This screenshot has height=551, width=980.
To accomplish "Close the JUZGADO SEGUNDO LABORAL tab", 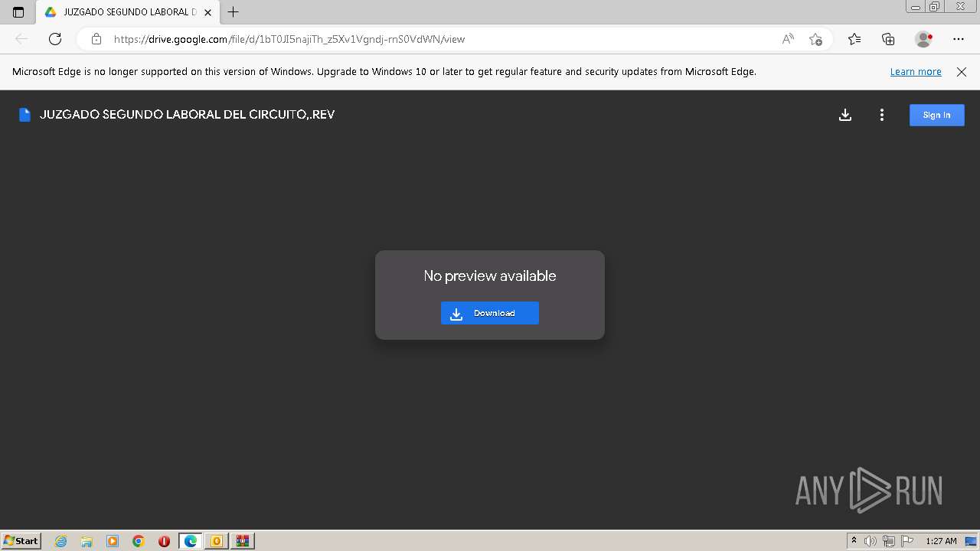I will [x=207, y=12].
